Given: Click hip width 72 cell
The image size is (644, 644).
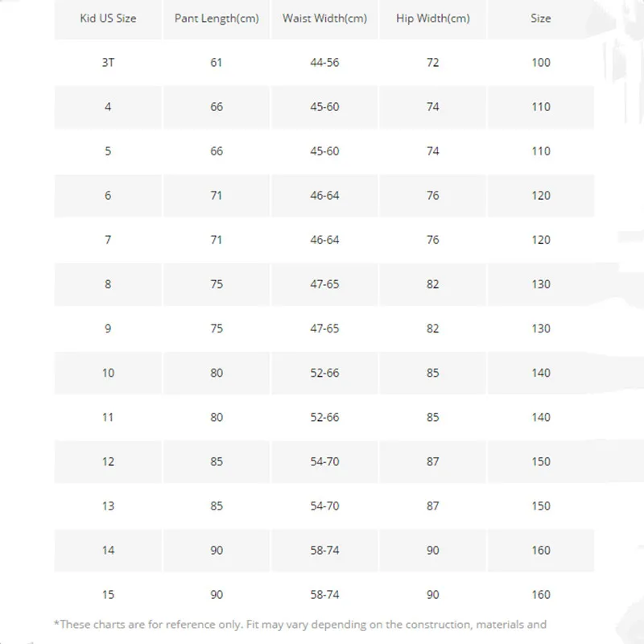Looking at the screenshot, I should (433, 62).
